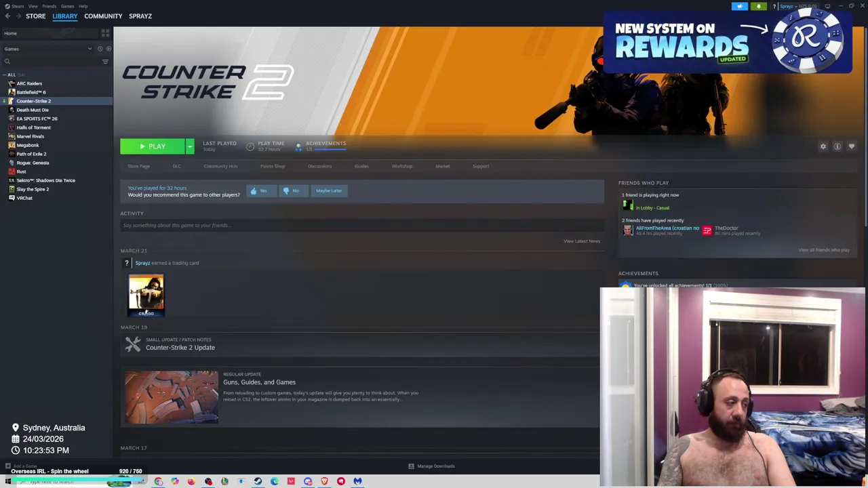868x488 pixels.
Task: Click the Rust game icon in library
Action: (12, 171)
